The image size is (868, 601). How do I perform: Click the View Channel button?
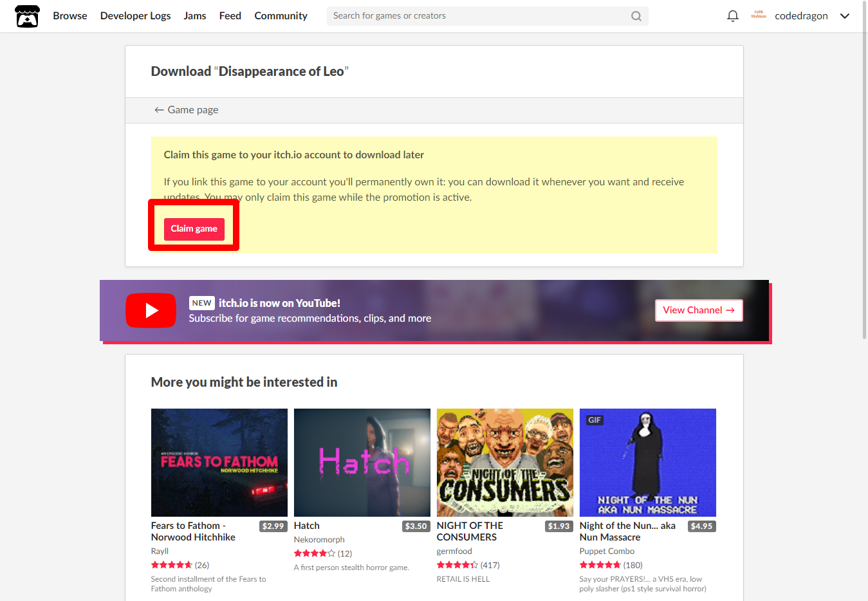pos(699,310)
